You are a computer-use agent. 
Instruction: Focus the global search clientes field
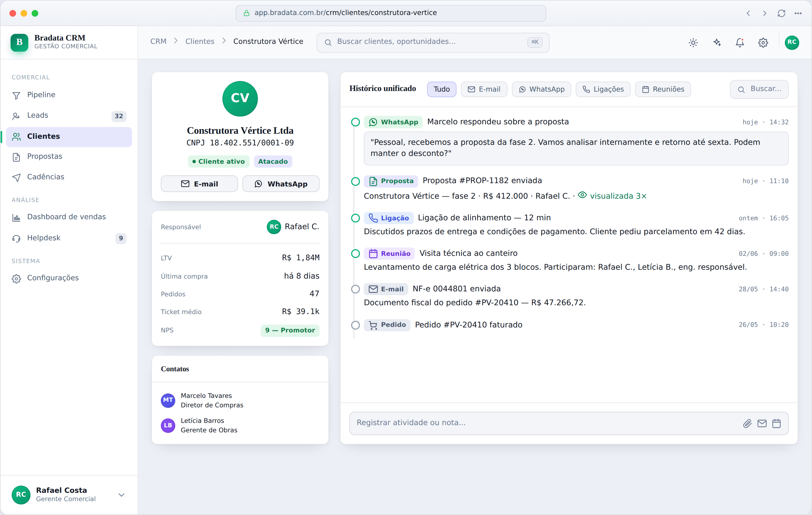click(x=433, y=42)
